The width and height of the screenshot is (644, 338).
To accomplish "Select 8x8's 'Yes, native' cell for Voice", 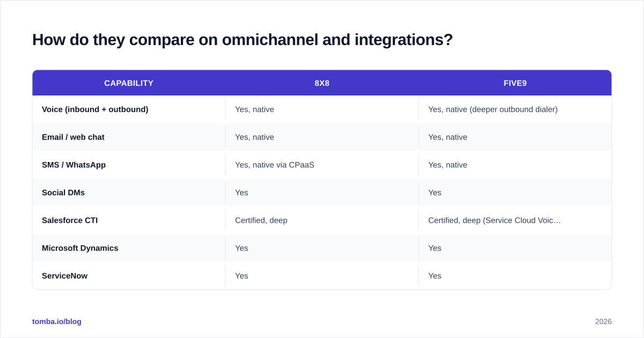I will 322,109.
